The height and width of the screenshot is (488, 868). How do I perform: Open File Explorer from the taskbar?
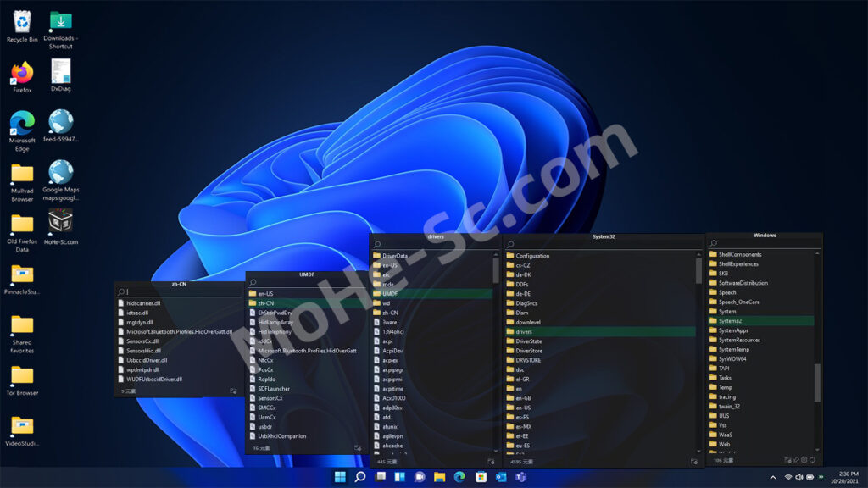click(439, 477)
